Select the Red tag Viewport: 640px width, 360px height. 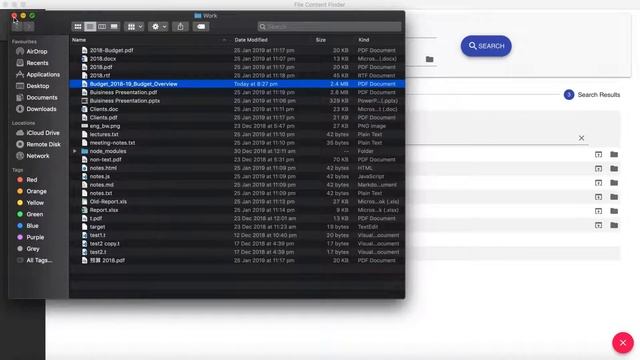pyautogui.click(x=27, y=180)
